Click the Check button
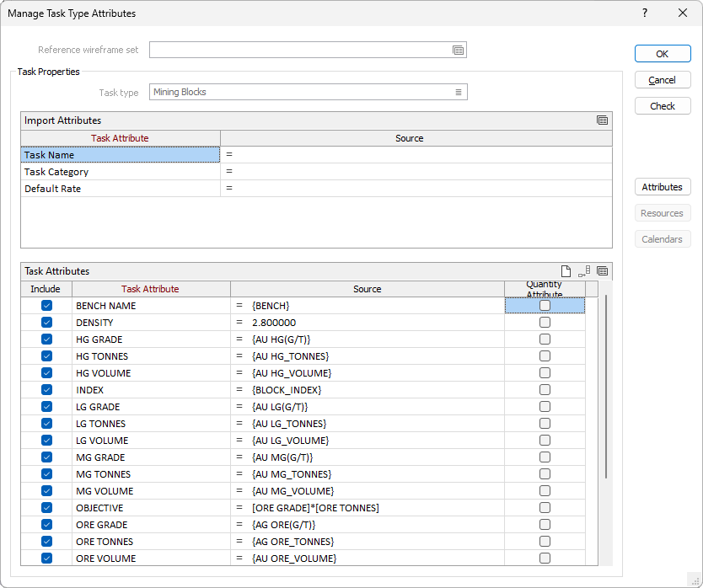 click(x=663, y=106)
